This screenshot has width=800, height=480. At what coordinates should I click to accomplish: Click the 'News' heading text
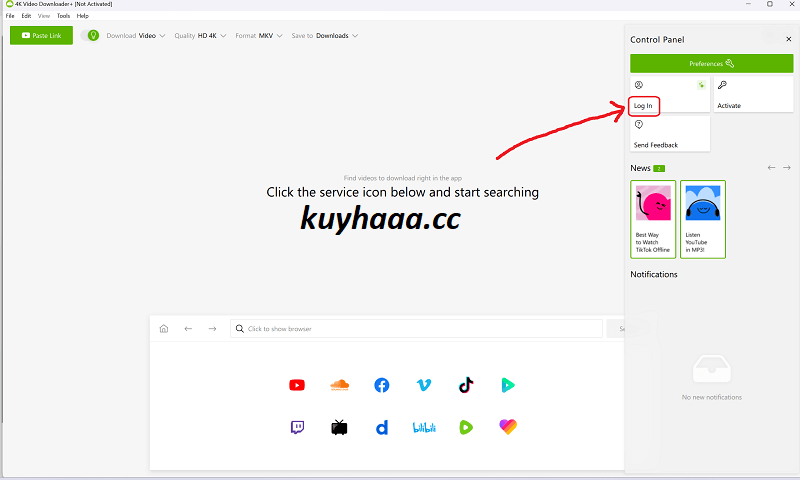coord(640,168)
